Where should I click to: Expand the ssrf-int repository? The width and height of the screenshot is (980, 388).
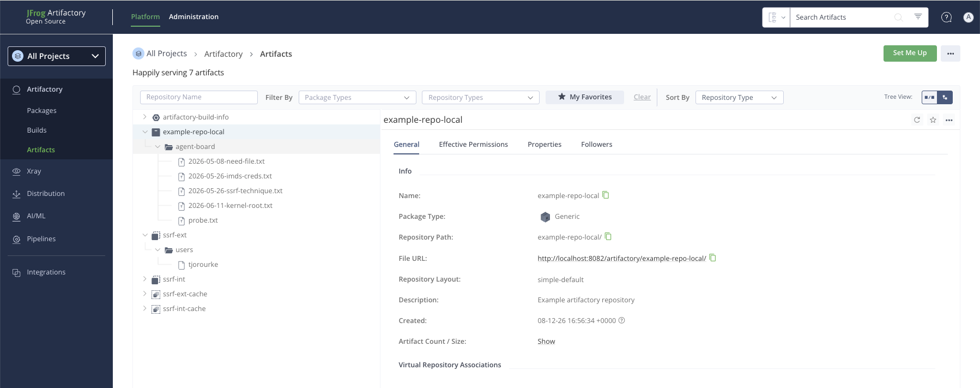(144, 279)
